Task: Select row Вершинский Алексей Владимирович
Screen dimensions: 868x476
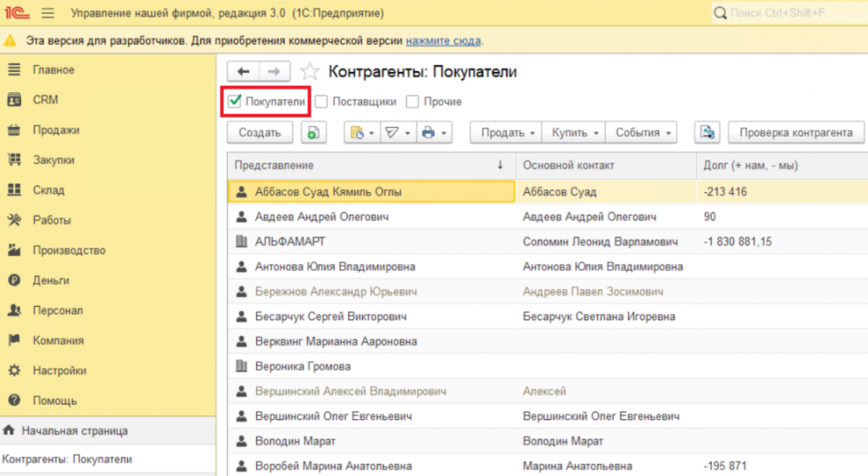Action: point(350,390)
